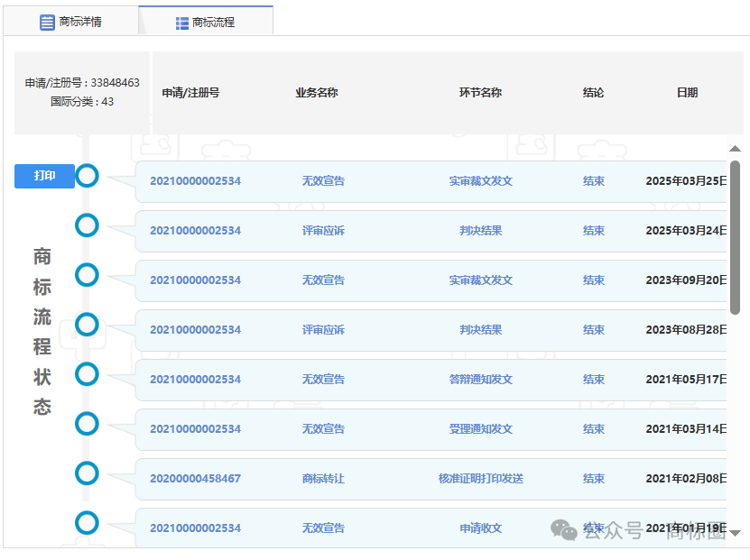Open number 2021000002534 in 2025年03月24日 row
The width and height of the screenshot is (750, 560).
point(195,231)
